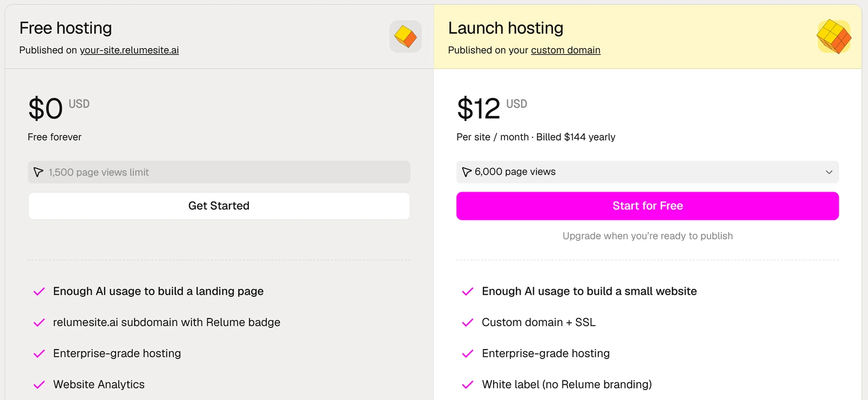Click checkmark next to Enough AI usage landing page
The height and width of the screenshot is (400, 868).
39,291
